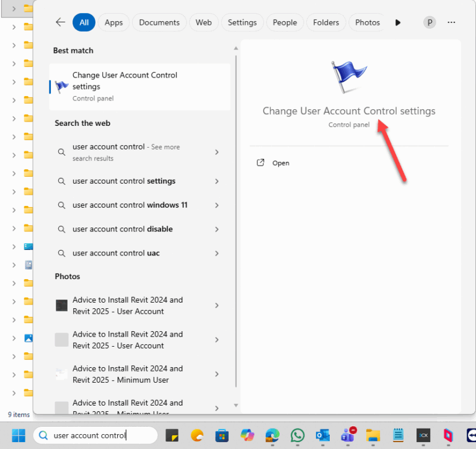This screenshot has height=449, width=476.
Task: Search web for user account control settings
Action: coord(138,181)
